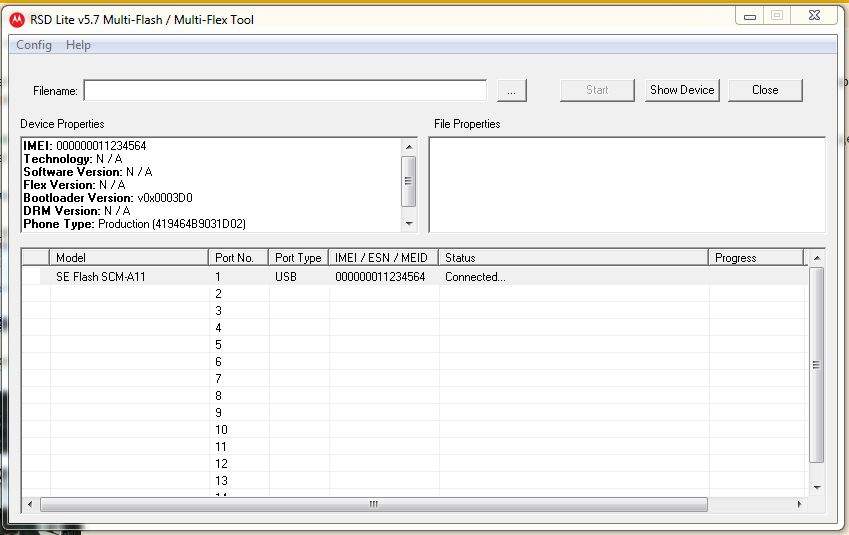Click inside the File Properties box
The height and width of the screenshot is (535, 849).
click(627, 185)
